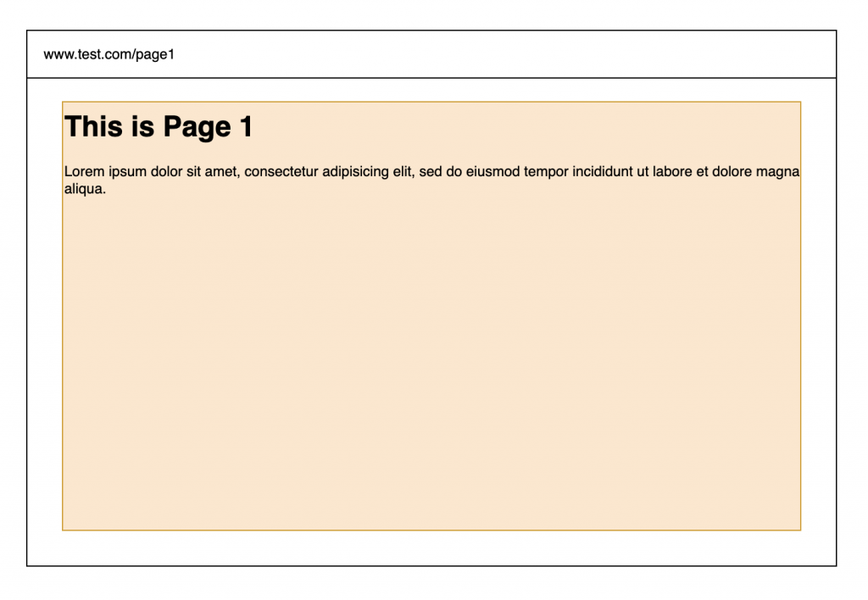Select the 'This is Page 1' heading
868x600 pixels.
(159, 127)
